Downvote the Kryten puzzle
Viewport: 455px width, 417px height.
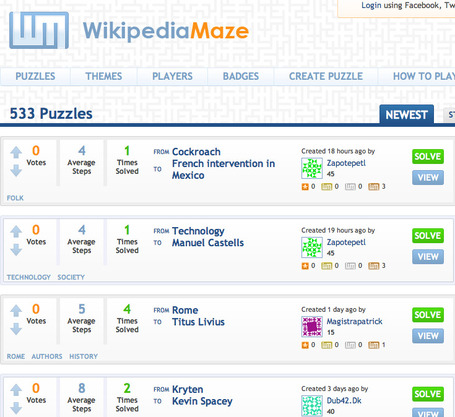tap(16, 408)
